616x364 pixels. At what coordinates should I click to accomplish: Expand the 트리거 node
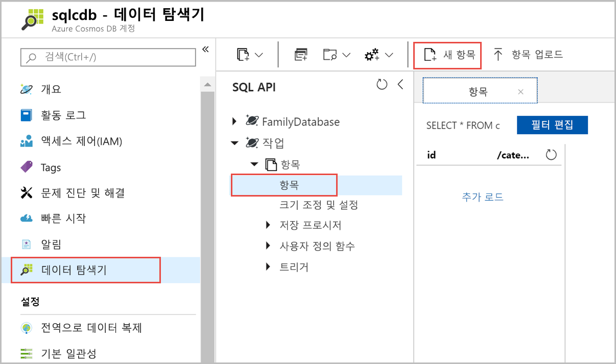tap(268, 267)
